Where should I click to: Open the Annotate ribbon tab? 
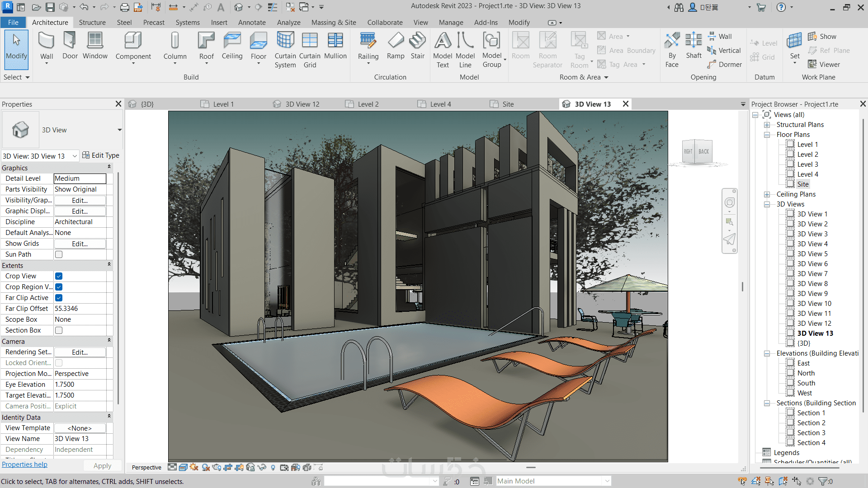point(252,23)
